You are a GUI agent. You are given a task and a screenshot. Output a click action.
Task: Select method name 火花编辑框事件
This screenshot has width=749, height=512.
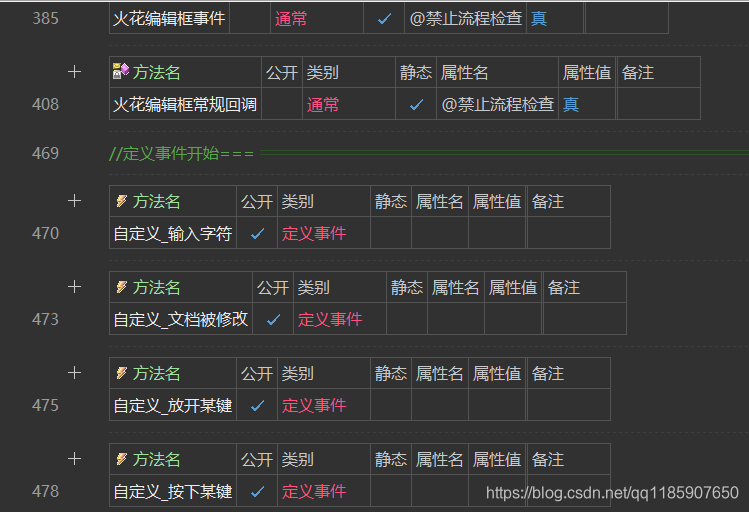[169, 19]
